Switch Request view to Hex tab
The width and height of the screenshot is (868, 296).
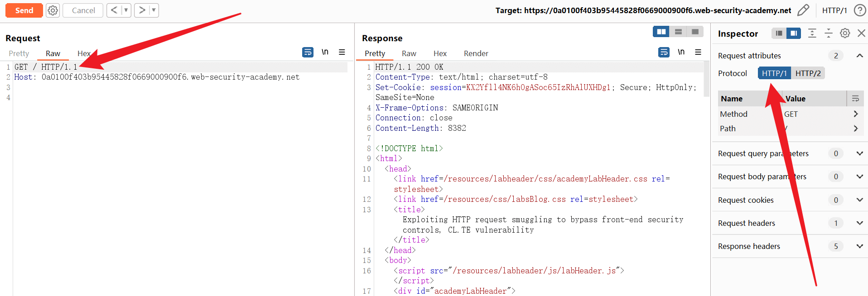tap(84, 53)
